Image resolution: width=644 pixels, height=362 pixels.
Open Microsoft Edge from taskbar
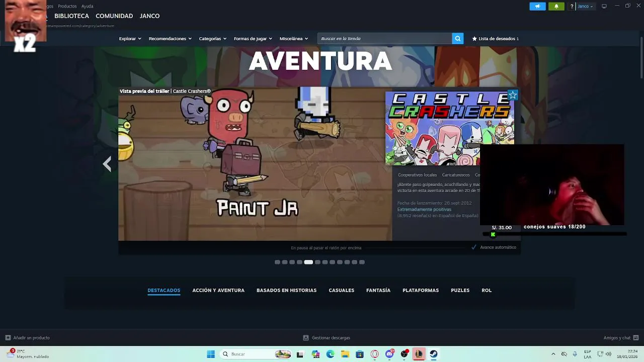[x=330, y=354]
